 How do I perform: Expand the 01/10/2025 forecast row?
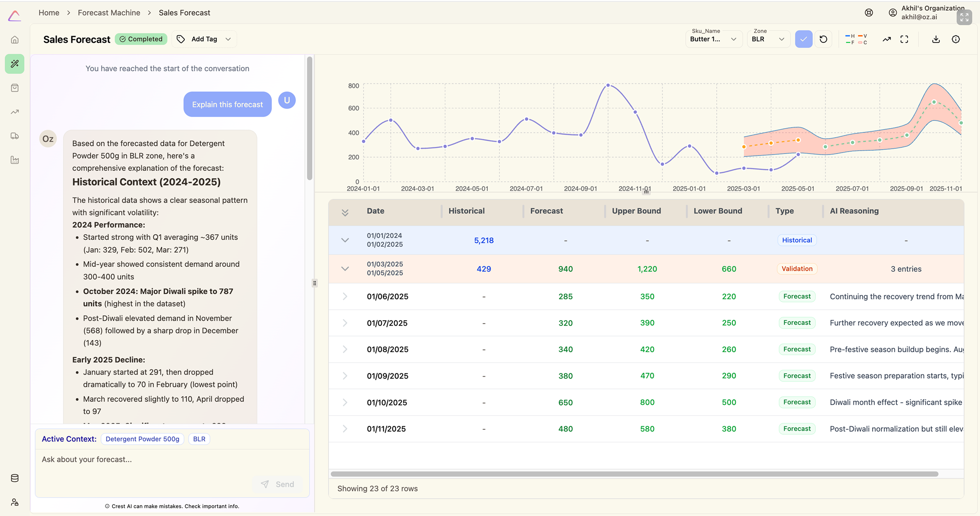[x=345, y=402]
